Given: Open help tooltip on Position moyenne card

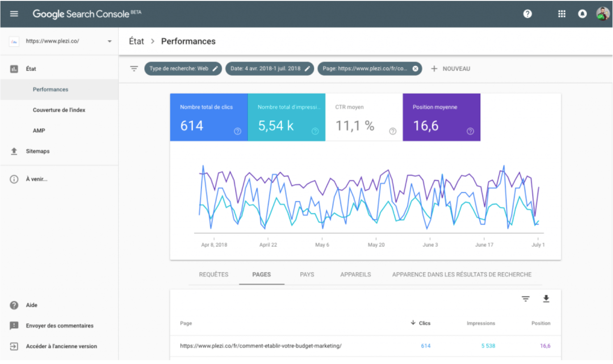Looking at the screenshot, I should (x=470, y=131).
